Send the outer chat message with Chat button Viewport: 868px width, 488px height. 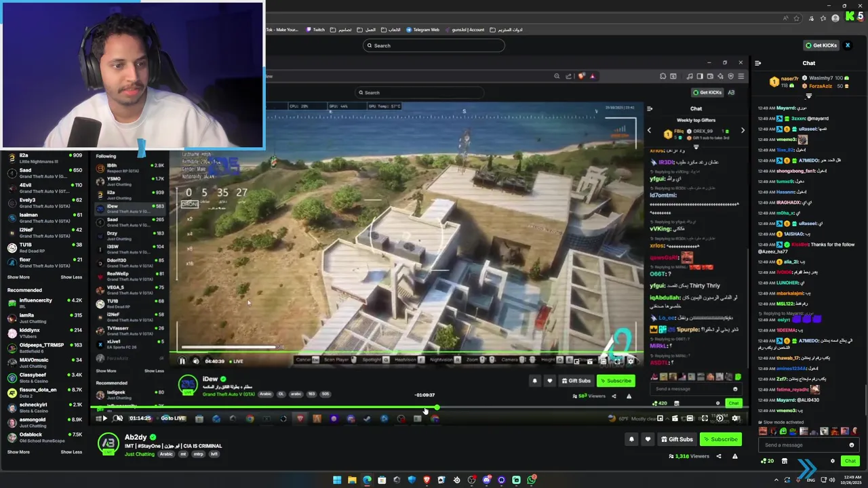coord(850,461)
